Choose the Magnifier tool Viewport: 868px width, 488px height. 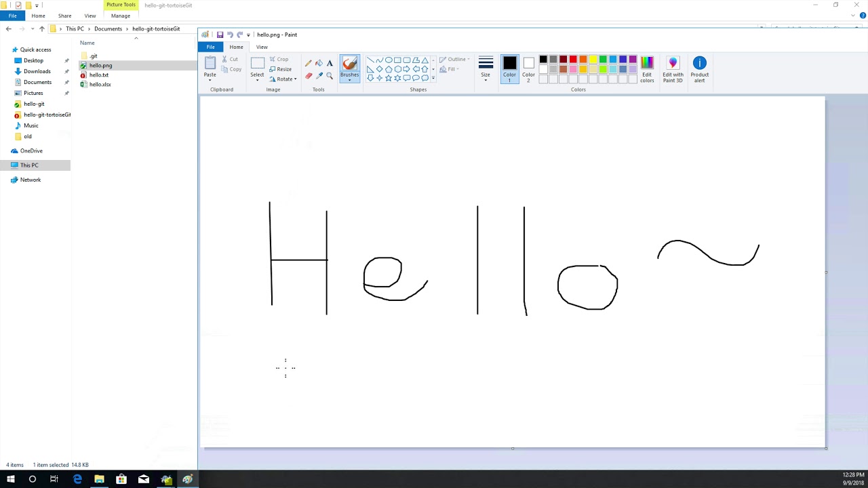tap(330, 76)
